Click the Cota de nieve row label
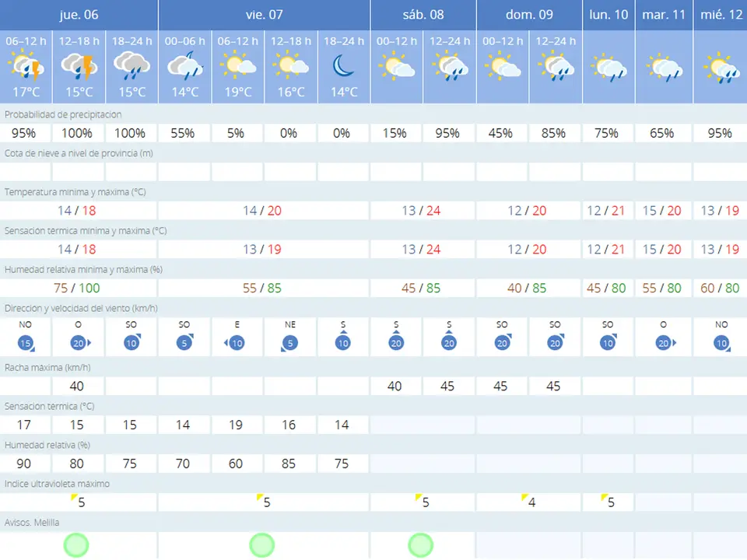Screen dimensions: 747x560 point(79,153)
